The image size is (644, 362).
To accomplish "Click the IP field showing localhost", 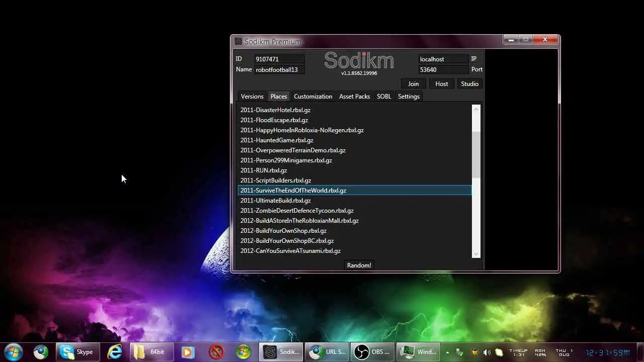I will [x=443, y=59].
